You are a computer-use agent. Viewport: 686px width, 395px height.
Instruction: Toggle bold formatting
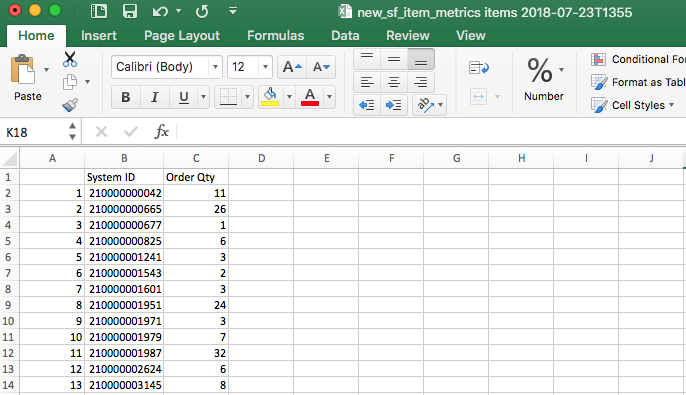tap(126, 97)
